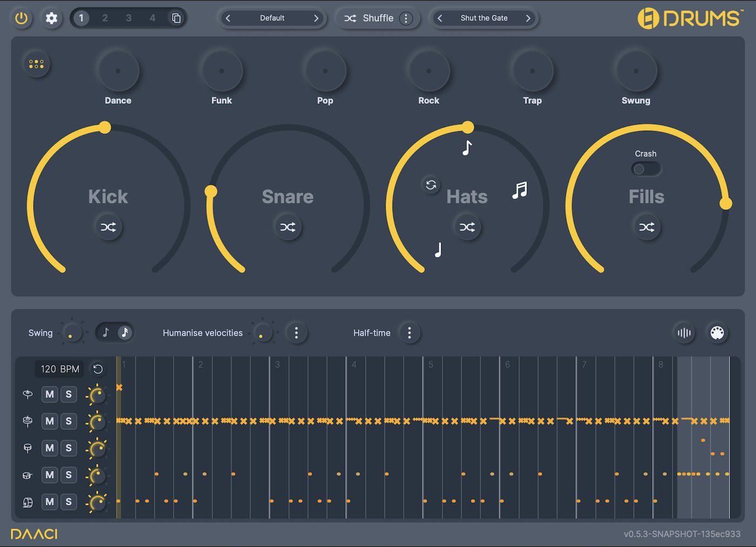Viewport: 756px width, 547px height.
Task: Open the Shuffle options three-dot menu
Action: tap(406, 18)
